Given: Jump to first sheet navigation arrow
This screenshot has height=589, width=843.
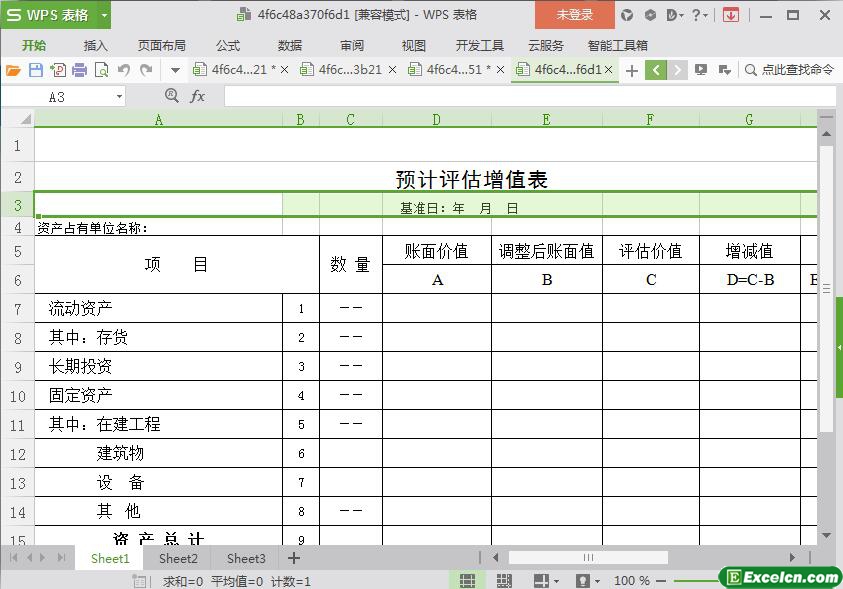Looking at the screenshot, I should point(13,558).
